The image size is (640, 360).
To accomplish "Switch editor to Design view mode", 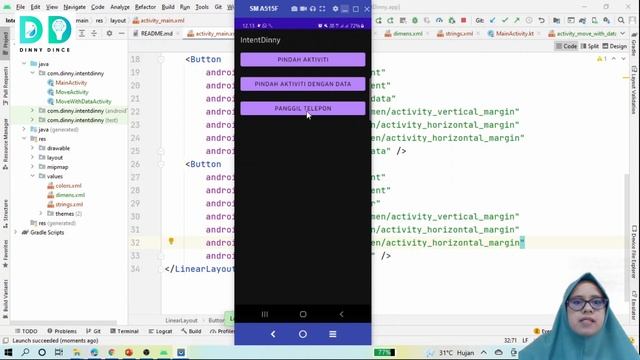I will [614, 46].
